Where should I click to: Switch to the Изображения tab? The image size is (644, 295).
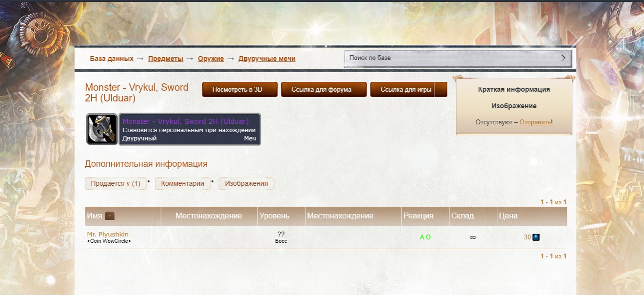pyautogui.click(x=246, y=184)
